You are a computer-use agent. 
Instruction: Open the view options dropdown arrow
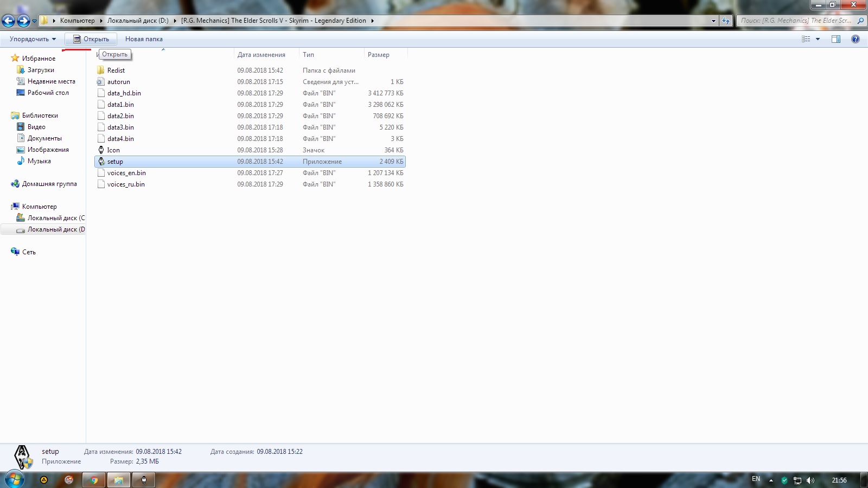(818, 39)
